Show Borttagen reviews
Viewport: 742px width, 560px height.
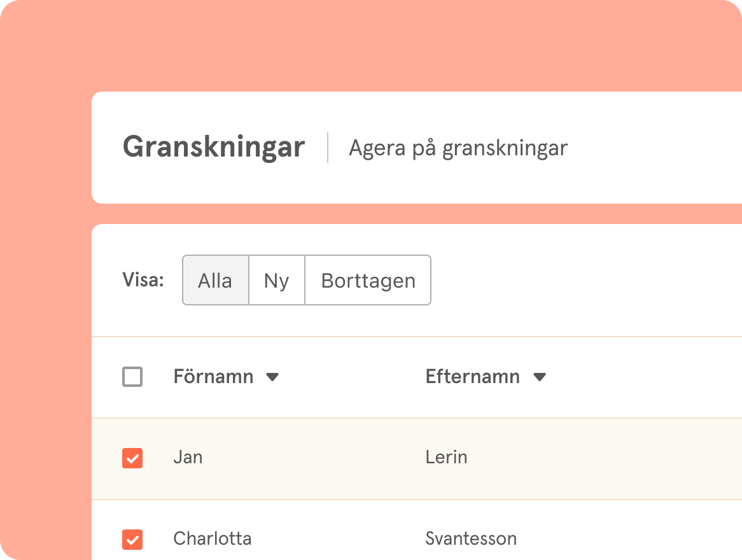pyautogui.click(x=368, y=281)
